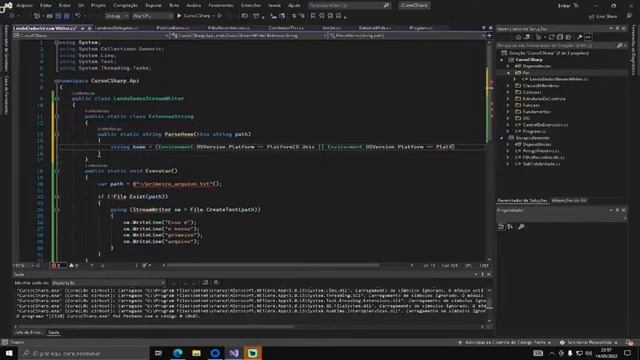This screenshot has height=360, width=640.
Task: Open the Depurar menu
Action: (153, 5)
